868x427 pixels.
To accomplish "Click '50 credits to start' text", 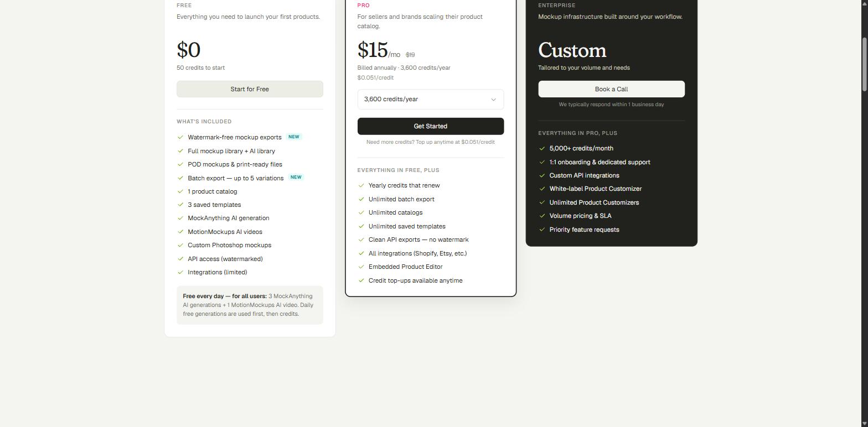I will point(200,68).
